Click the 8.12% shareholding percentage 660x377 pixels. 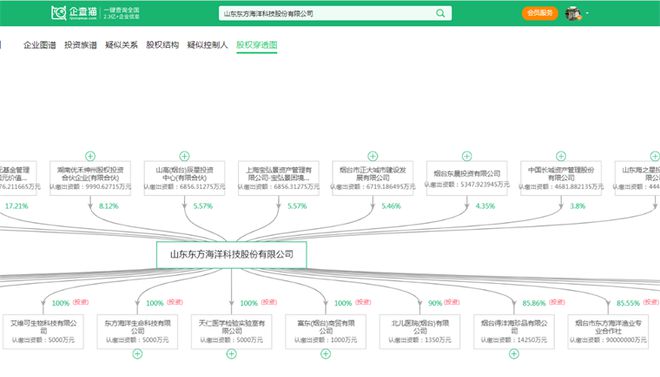[109, 206]
